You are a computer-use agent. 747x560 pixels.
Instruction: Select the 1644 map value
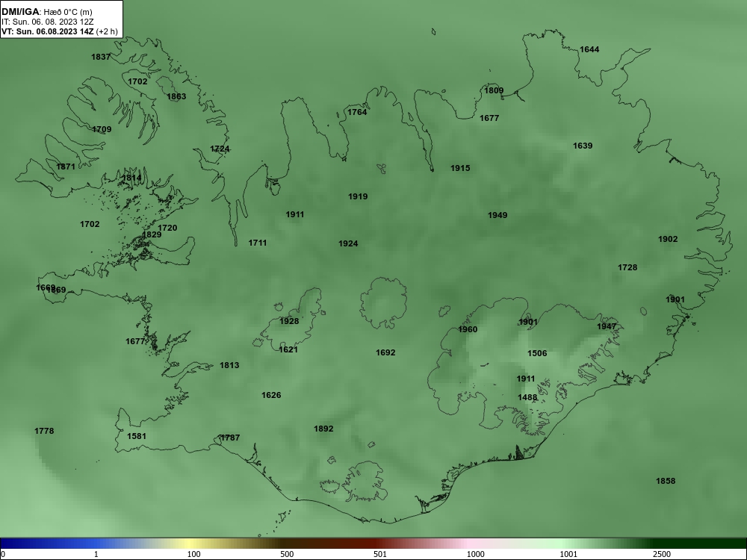point(589,49)
